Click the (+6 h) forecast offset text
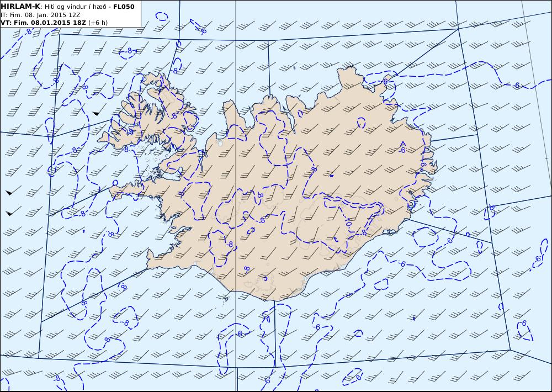The height and width of the screenshot is (392, 552). (x=98, y=23)
